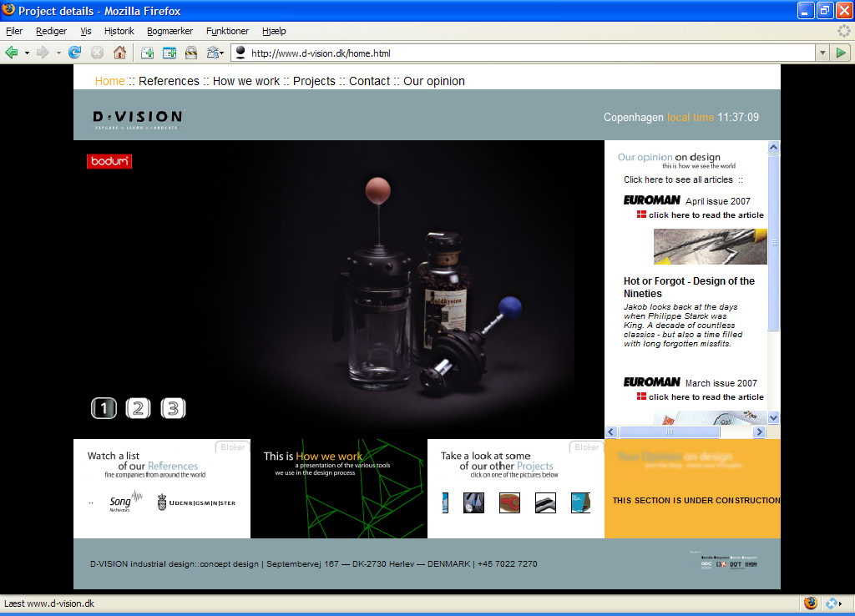Click the Home navigation link
855x616 pixels.
tap(109, 81)
